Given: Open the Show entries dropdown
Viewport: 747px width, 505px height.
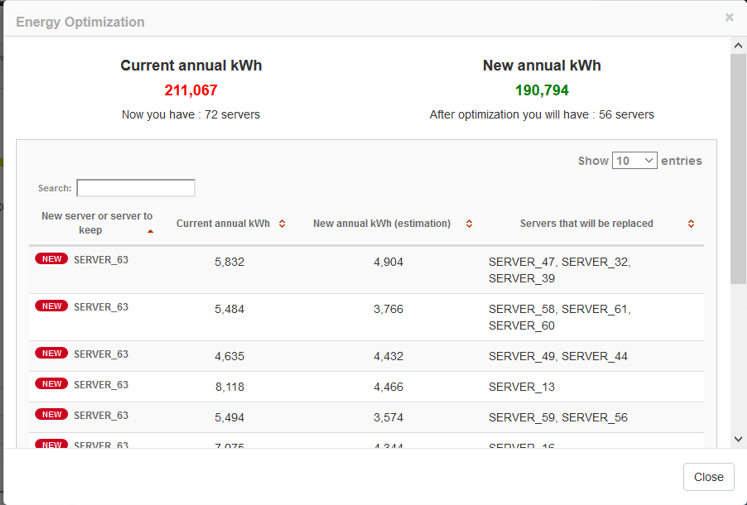Looking at the screenshot, I should 635,161.
